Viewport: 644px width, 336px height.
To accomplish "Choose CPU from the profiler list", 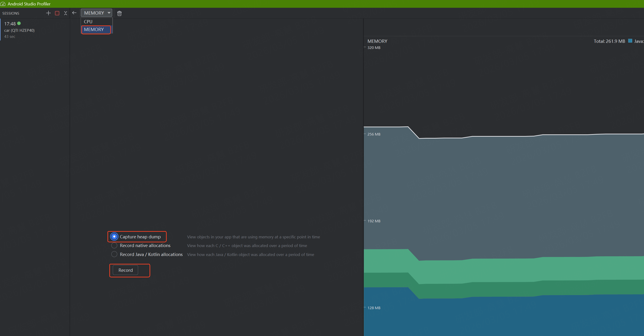I will (x=96, y=21).
